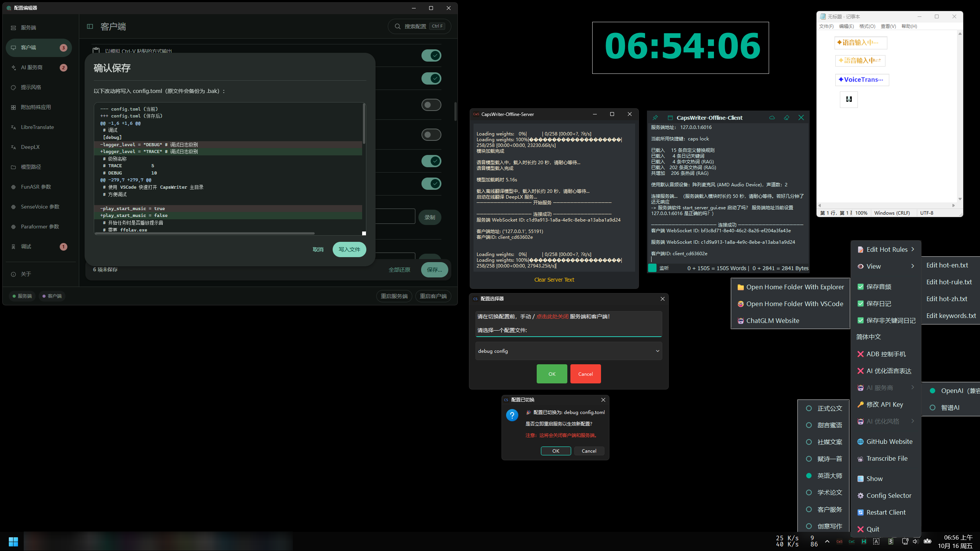This screenshot has width=980, height=551.
Task: Click the 写入文件 button in 确认保存 dialog
Action: 349,249
